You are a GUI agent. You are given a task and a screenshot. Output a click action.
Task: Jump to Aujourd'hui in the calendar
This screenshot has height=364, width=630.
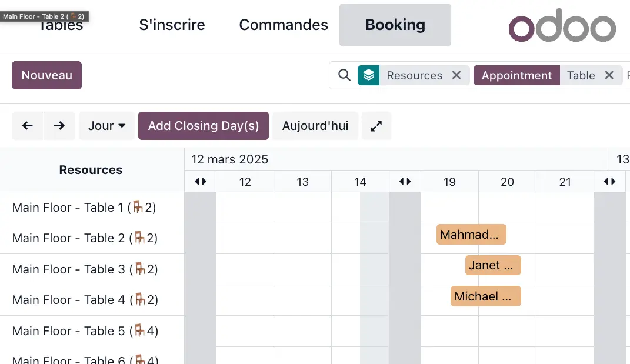click(315, 126)
